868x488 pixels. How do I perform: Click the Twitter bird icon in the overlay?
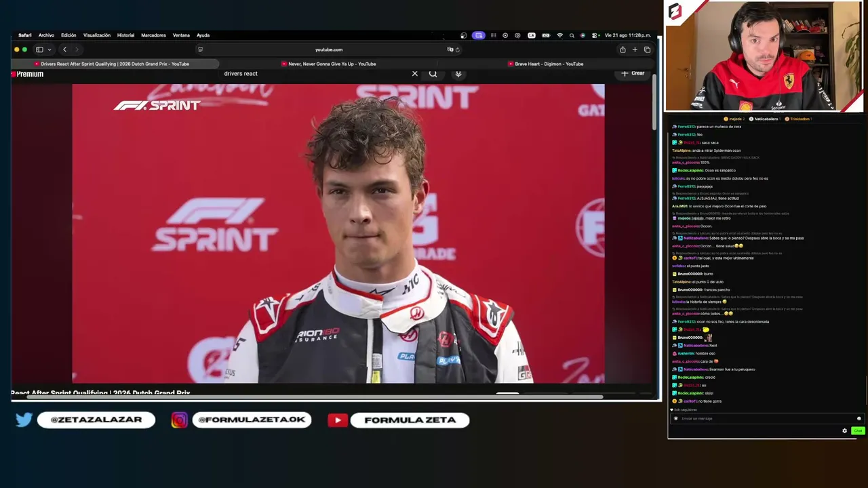click(x=24, y=420)
